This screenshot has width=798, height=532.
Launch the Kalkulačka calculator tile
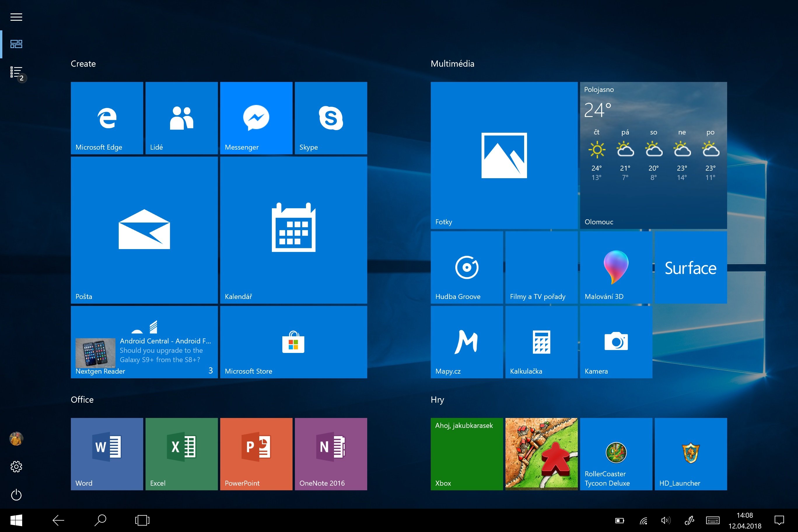pos(542,342)
